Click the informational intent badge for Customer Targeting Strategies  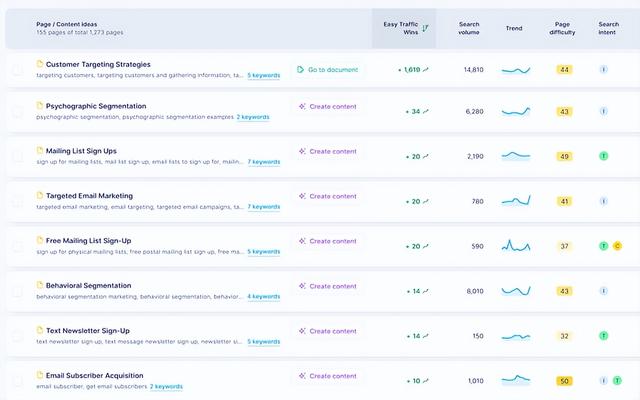tap(603, 70)
